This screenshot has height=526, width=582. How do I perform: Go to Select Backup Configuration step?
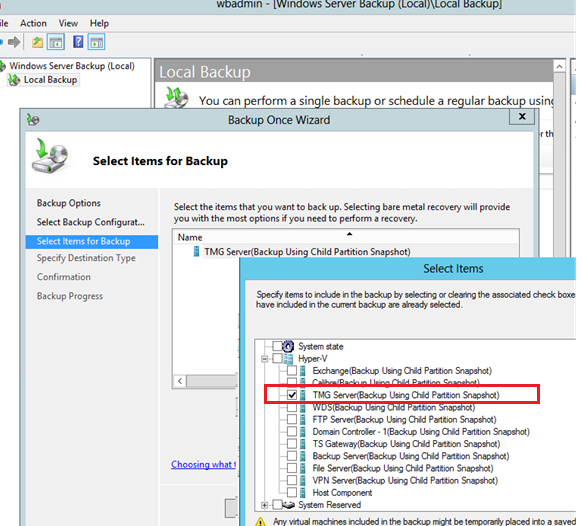[x=91, y=222]
